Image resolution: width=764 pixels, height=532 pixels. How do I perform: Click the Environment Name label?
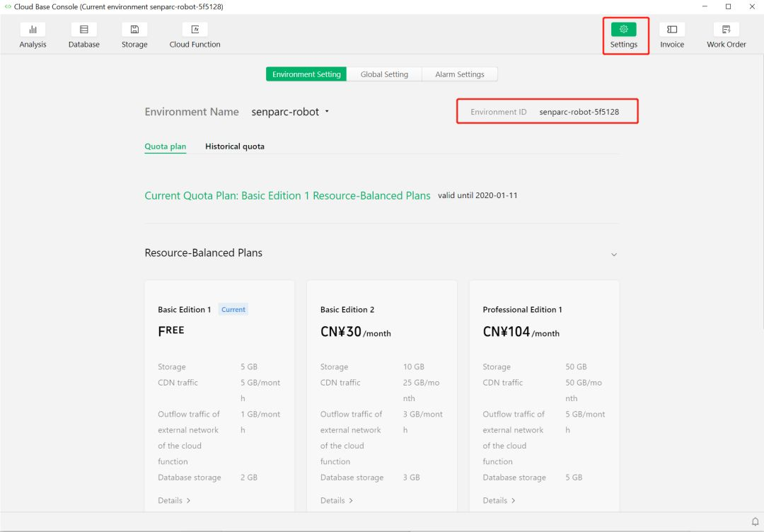coord(192,112)
